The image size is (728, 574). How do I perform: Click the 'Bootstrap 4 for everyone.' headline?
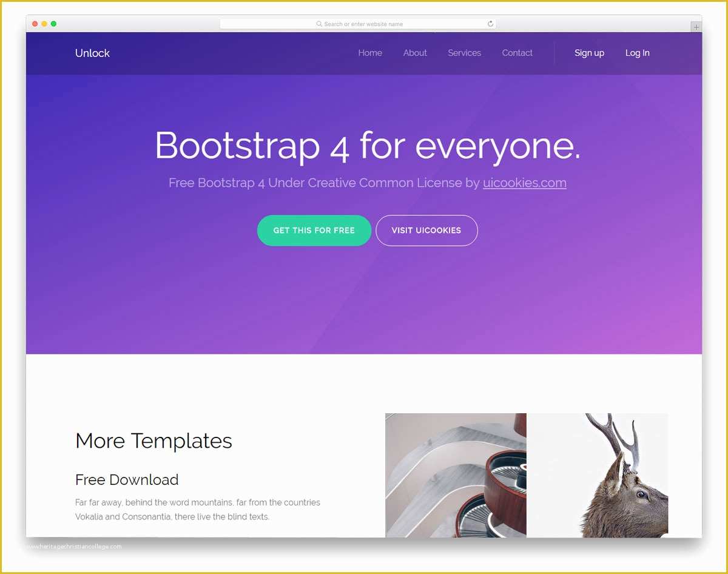pos(368,146)
